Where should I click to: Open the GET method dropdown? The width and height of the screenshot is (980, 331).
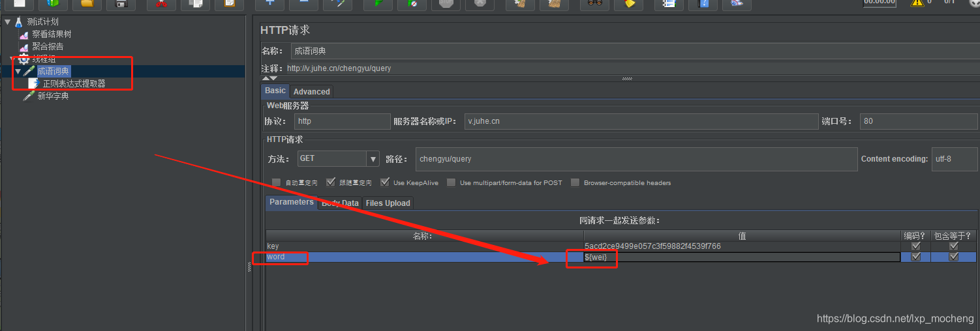(x=373, y=158)
